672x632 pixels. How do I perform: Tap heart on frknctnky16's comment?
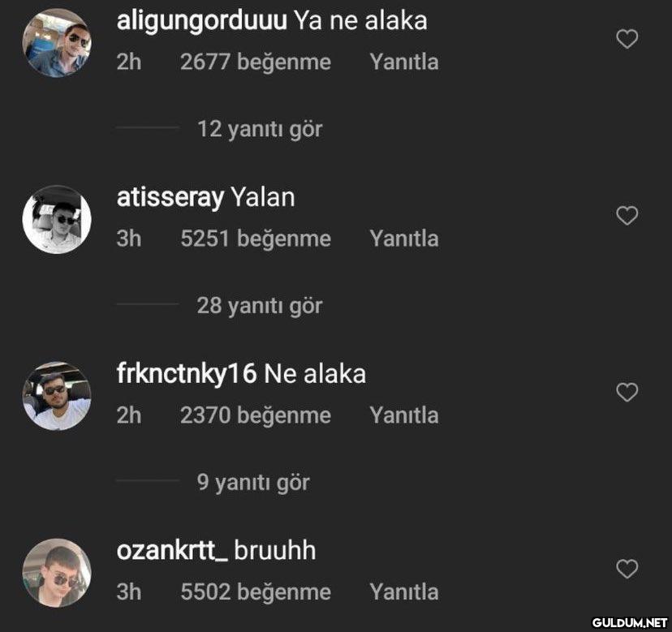pos(627,392)
